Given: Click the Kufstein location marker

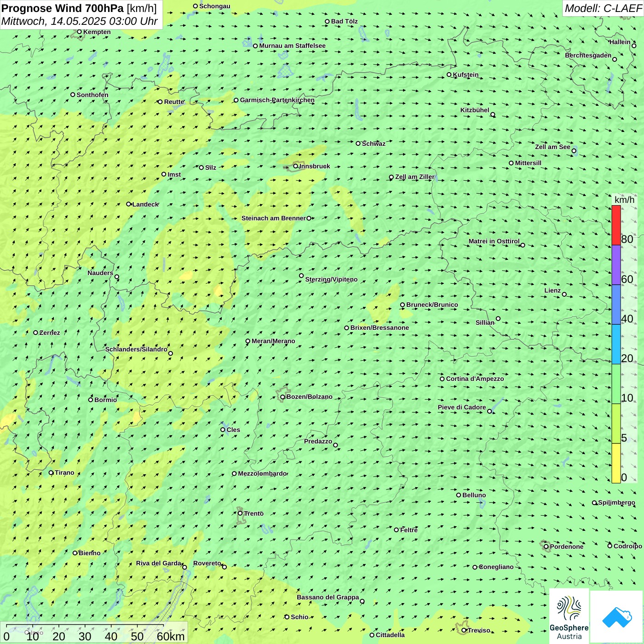Looking at the screenshot, I should coord(449,75).
